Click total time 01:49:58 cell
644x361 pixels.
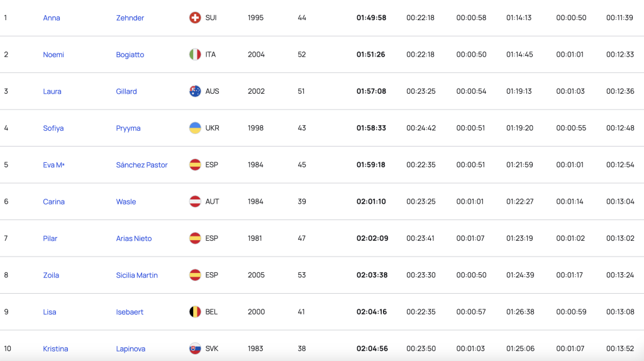(x=371, y=18)
